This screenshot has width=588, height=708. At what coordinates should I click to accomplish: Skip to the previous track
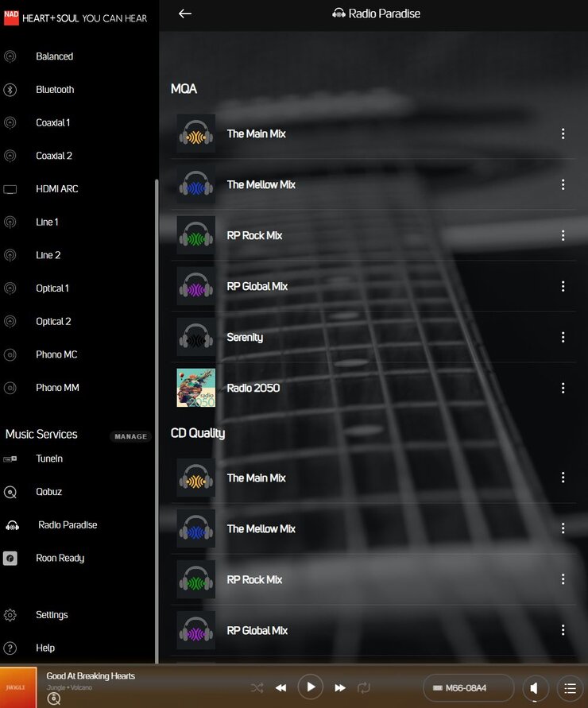(x=281, y=687)
